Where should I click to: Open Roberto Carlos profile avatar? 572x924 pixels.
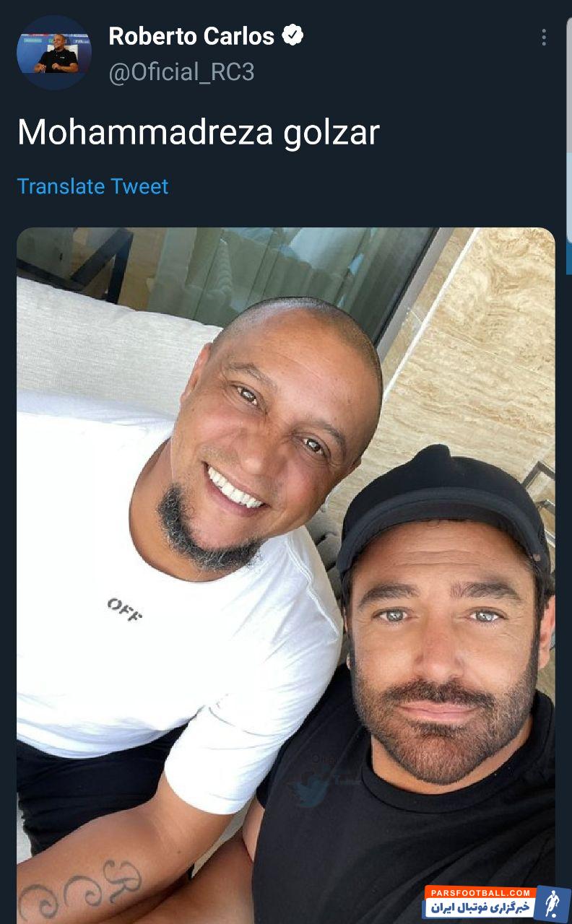[54, 53]
